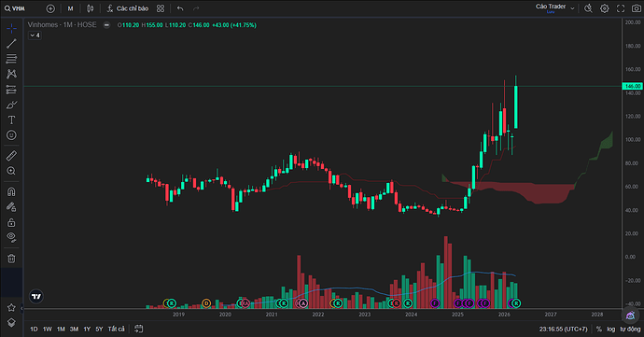Select the trend line tool

coord(11,44)
